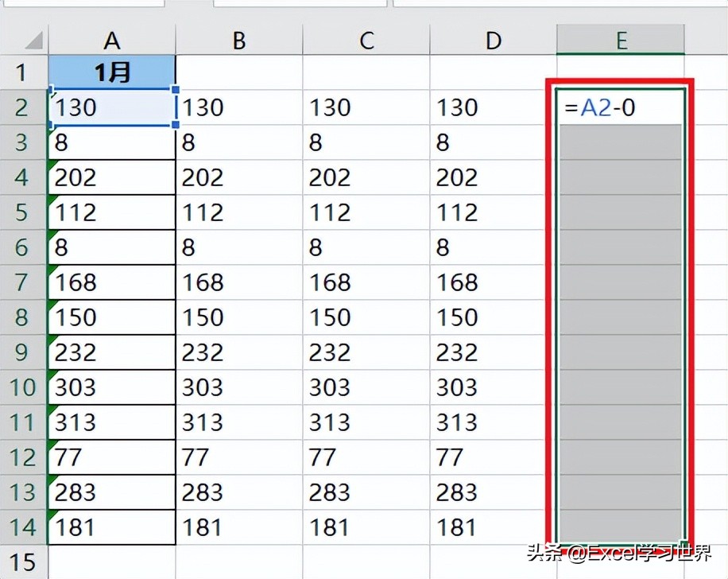Click cell B10 containing 303
This screenshot has height=579, width=728.
239,387
